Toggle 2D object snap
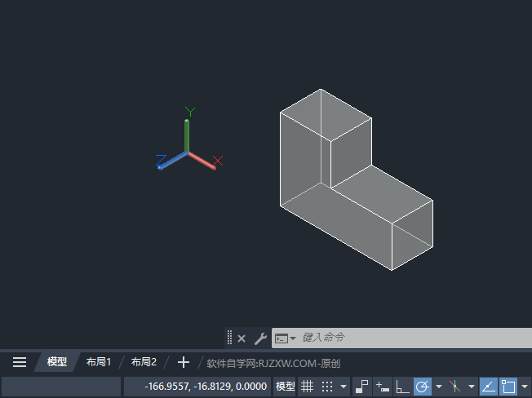 click(508, 387)
